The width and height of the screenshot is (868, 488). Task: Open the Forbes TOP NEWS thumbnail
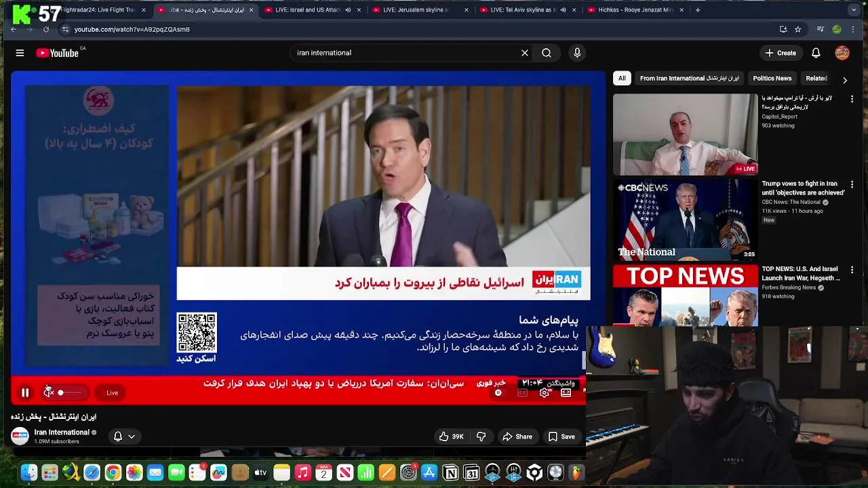[685, 296]
